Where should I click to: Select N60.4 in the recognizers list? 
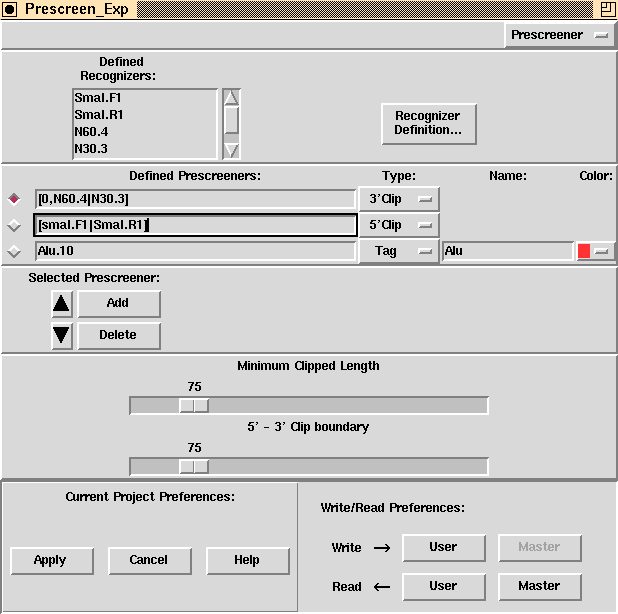92,132
